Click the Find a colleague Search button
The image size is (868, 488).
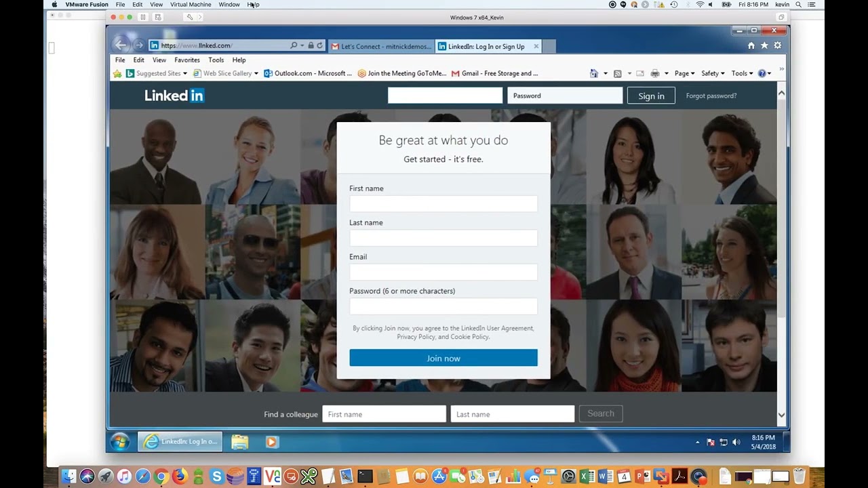click(601, 413)
